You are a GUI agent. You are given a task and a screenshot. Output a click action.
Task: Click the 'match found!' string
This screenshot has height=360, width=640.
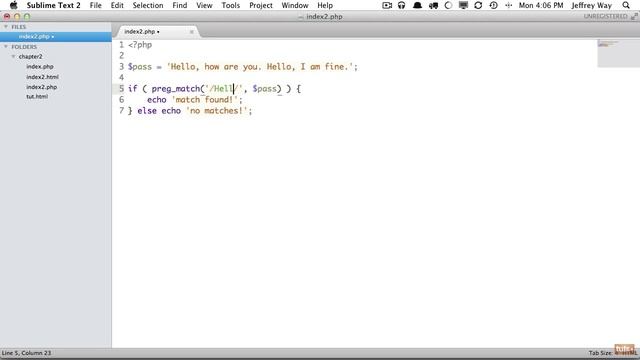point(204,100)
